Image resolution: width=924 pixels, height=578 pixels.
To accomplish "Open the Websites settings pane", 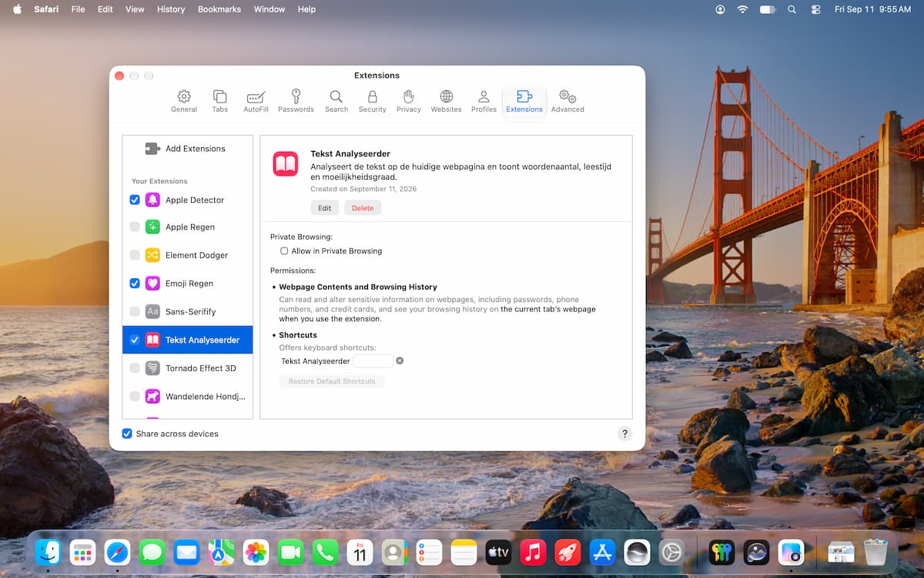I will coord(447,101).
